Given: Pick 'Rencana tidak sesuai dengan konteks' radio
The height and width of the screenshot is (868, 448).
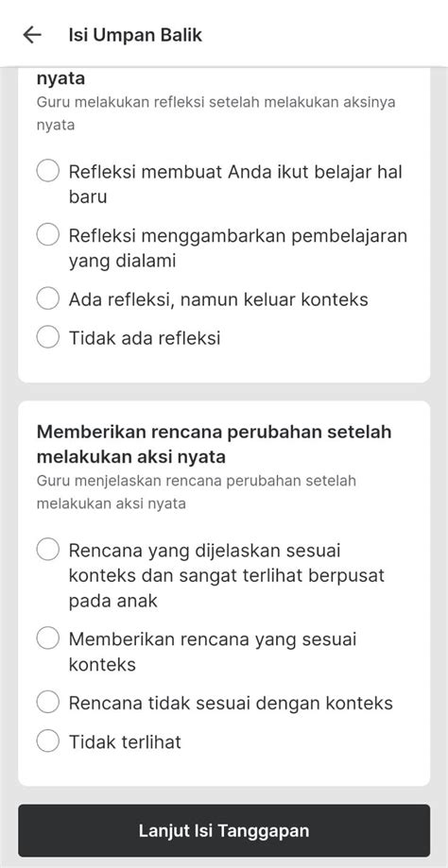Looking at the screenshot, I should [x=48, y=703].
